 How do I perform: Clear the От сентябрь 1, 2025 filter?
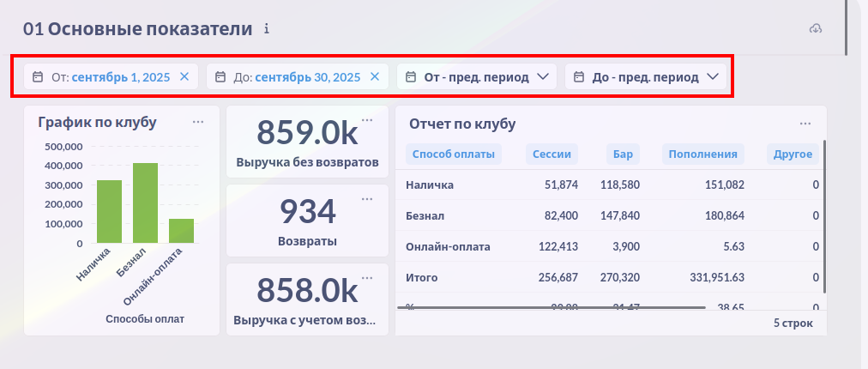tap(184, 77)
